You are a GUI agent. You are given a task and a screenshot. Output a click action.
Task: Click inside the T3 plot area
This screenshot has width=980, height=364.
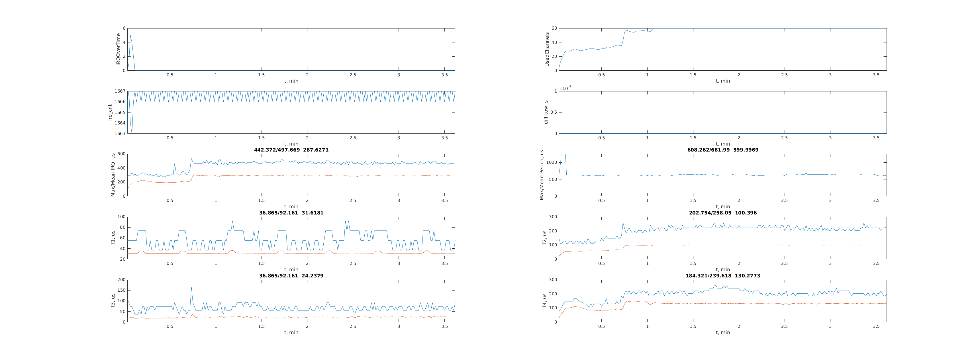click(x=291, y=301)
